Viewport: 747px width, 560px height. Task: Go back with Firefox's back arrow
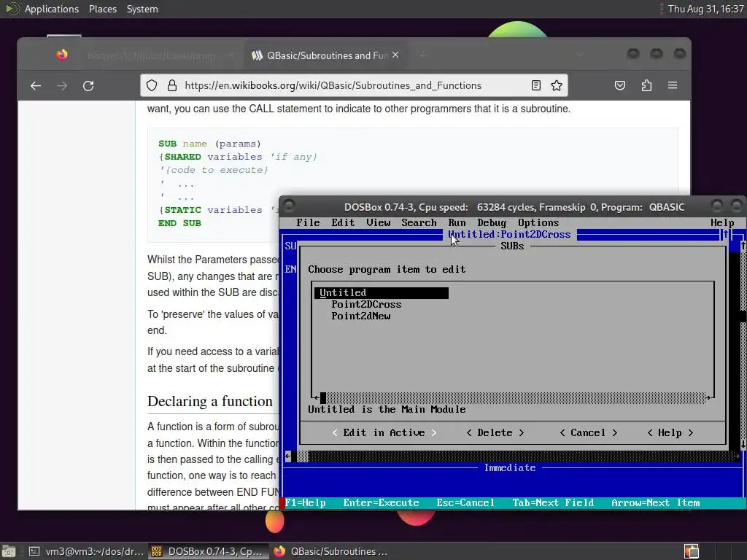36,86
